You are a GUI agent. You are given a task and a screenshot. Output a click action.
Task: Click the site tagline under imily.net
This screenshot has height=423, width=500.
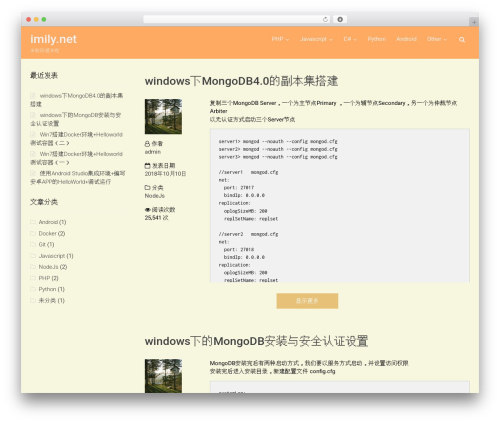(x=45, y=50)
